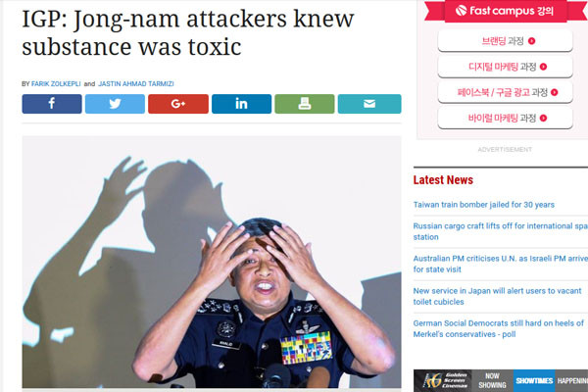Viewport: 588px width, 392px height.
Task: Read Japan vacant toilet cubicles story
Action: pos(497,296)
